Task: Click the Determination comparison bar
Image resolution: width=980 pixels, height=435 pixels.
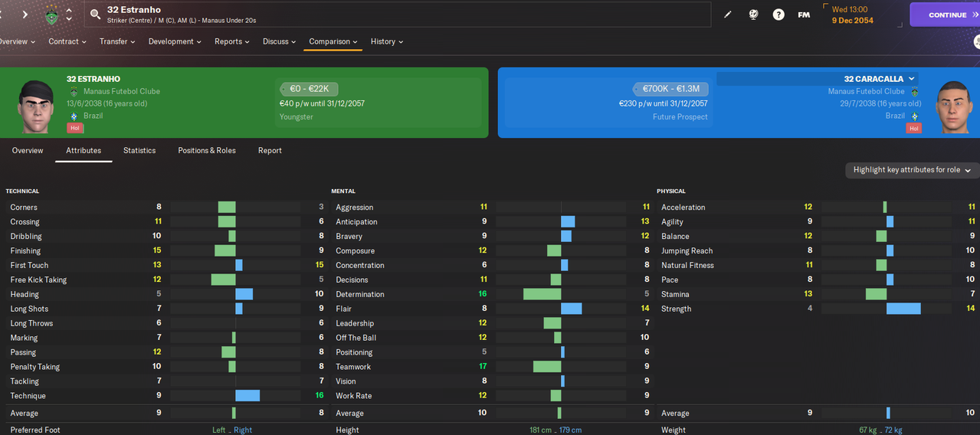Action: coord(561,294)
